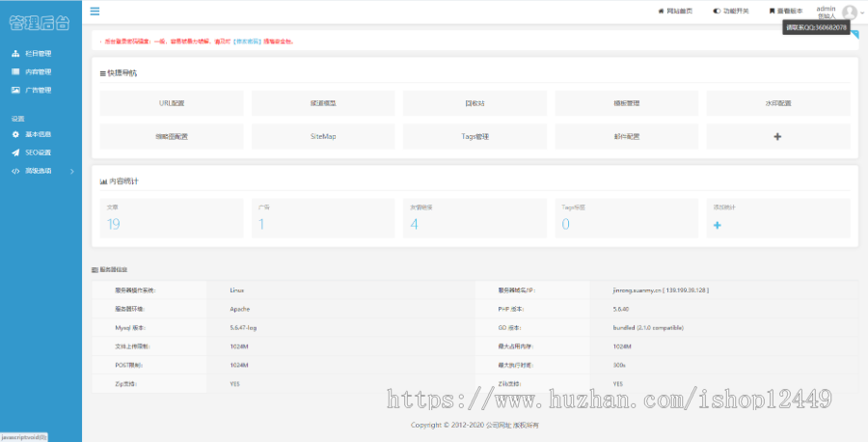Image resolution: width=868 pixels, height=442 pixels.
Task: Click the 管理后台 logo in sidebar
Action: (x=40, y=23)
